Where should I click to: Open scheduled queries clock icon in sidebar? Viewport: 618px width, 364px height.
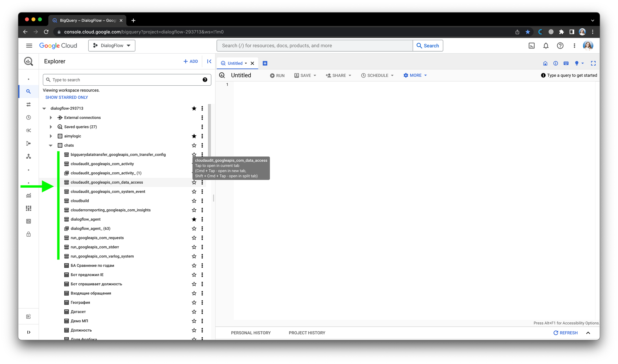tap(28, 117)
